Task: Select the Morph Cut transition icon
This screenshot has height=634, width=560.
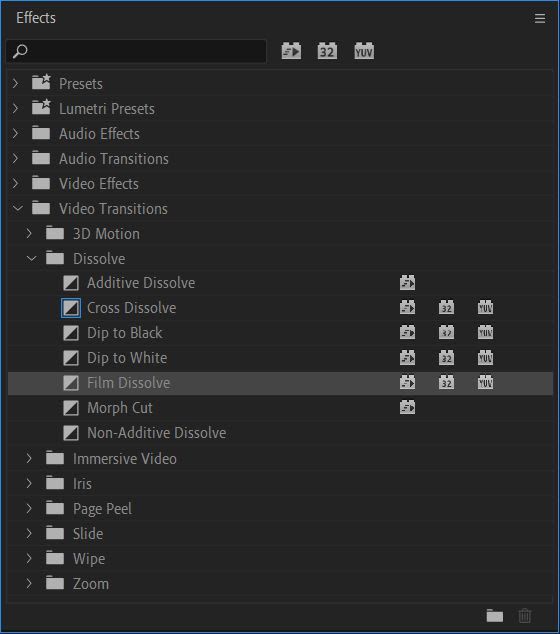Action: (71, 408)
